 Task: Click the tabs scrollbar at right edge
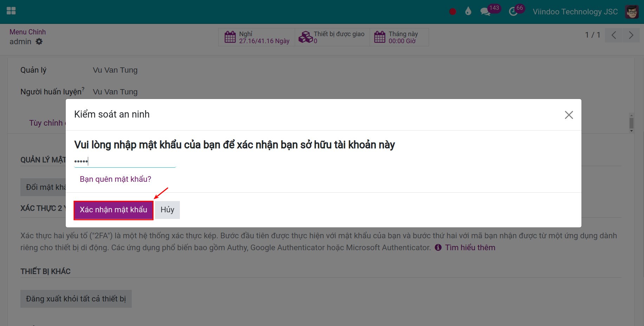(x=631, y=123)
